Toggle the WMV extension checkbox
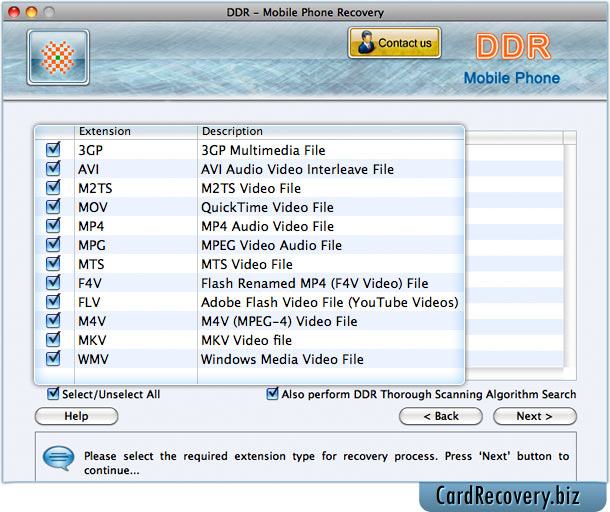The height and width of the screenshot is (512, 610). click(53, 358)
